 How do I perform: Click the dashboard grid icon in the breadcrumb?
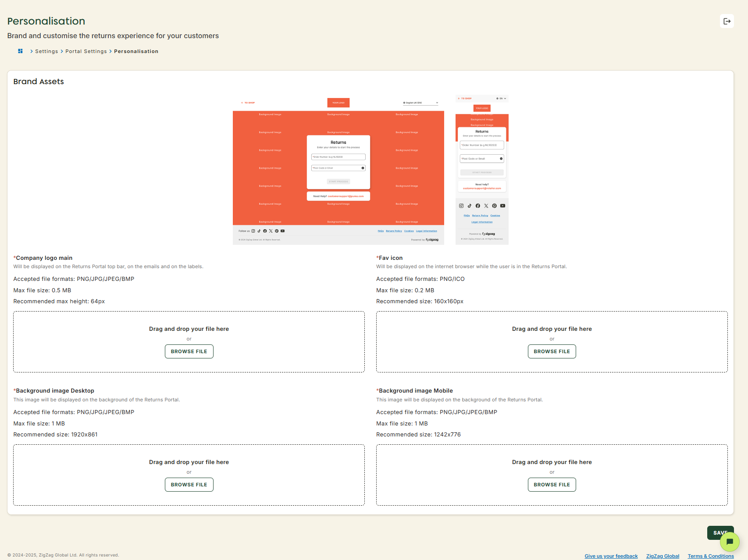(20, 51)
